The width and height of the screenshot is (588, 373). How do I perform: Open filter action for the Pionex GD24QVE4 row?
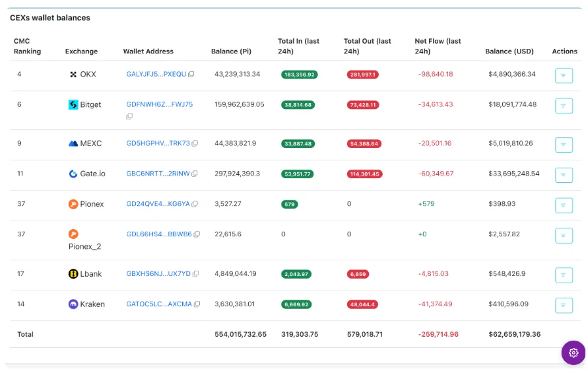tap(564, 205)
